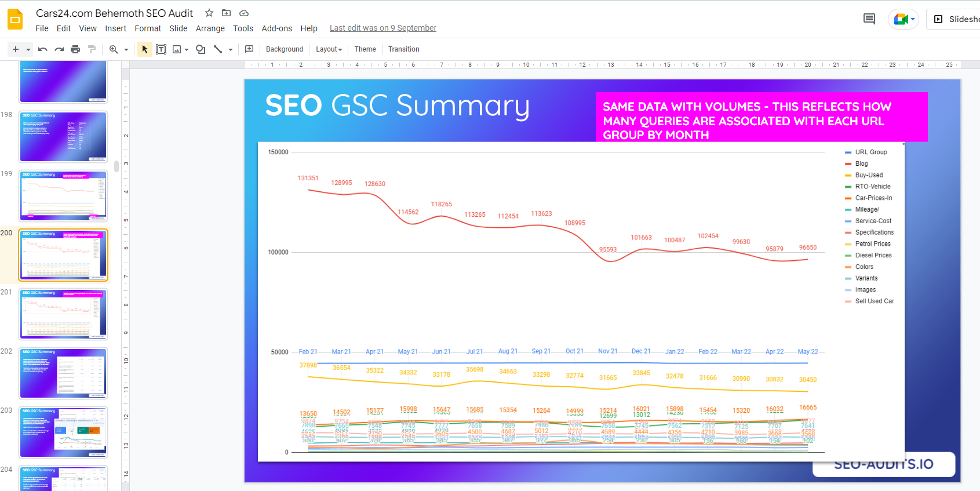The height and width of the screenshot is (491, 980).
Task: Open comment history icon at top right
Action: [869, 19]
